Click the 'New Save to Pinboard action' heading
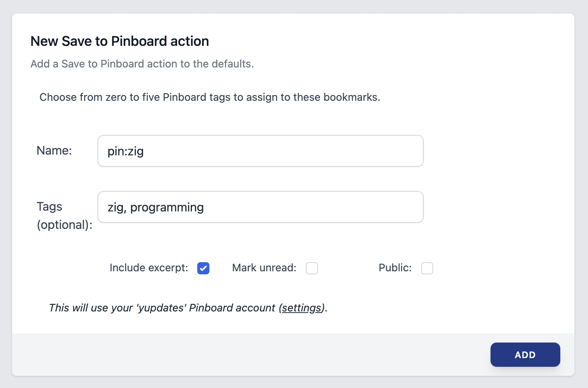588x388 pixels. (120, 41)
